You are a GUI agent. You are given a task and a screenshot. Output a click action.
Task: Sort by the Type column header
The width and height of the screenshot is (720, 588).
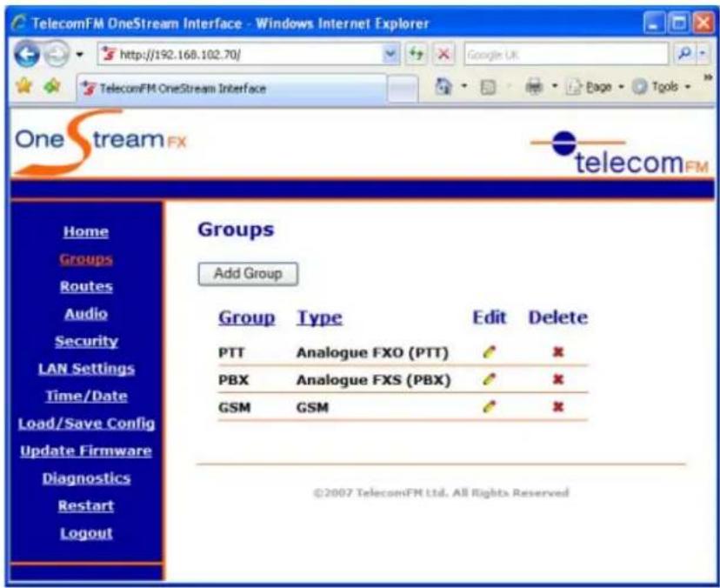click(x=320, y=317)
